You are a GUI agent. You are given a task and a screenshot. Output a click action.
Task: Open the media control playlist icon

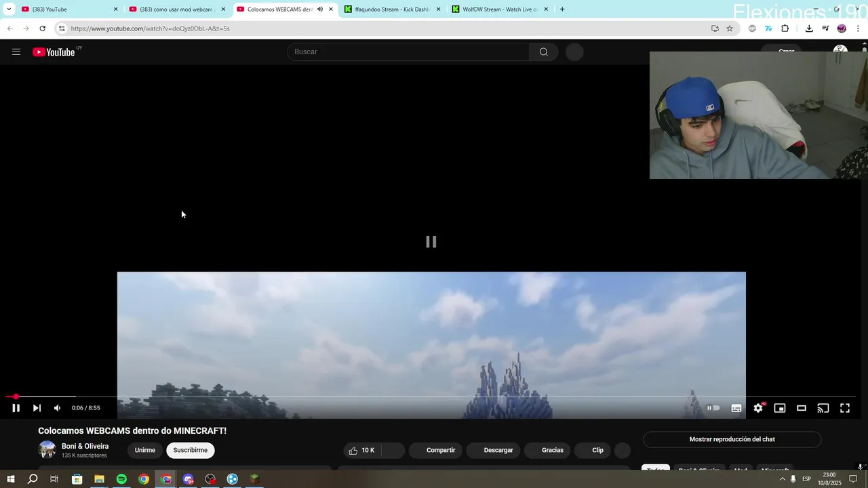coord(825,28)
